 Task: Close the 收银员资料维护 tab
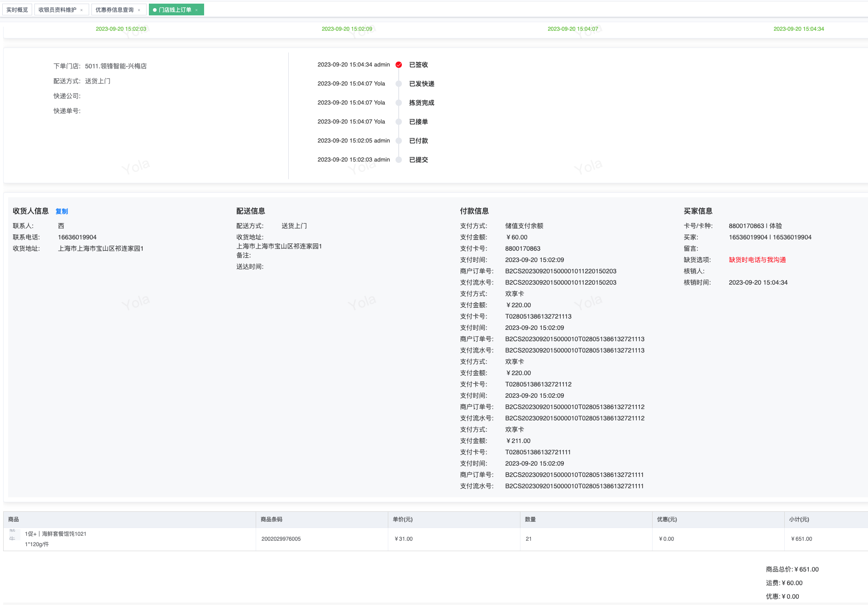(x=81, y=10)
